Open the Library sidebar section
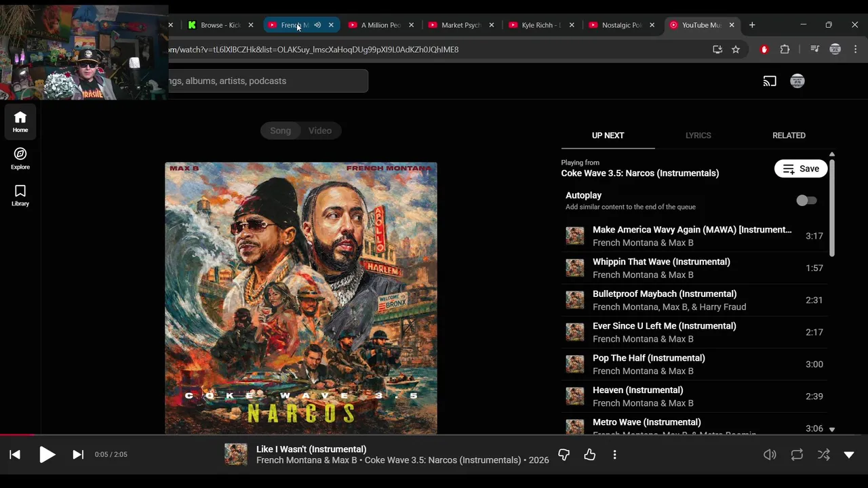 coord(20,196)
